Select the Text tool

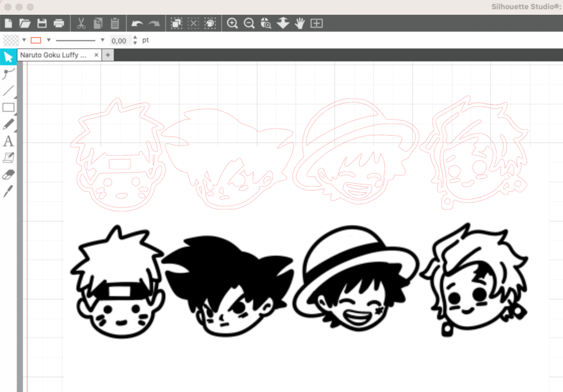coord(8,141)
